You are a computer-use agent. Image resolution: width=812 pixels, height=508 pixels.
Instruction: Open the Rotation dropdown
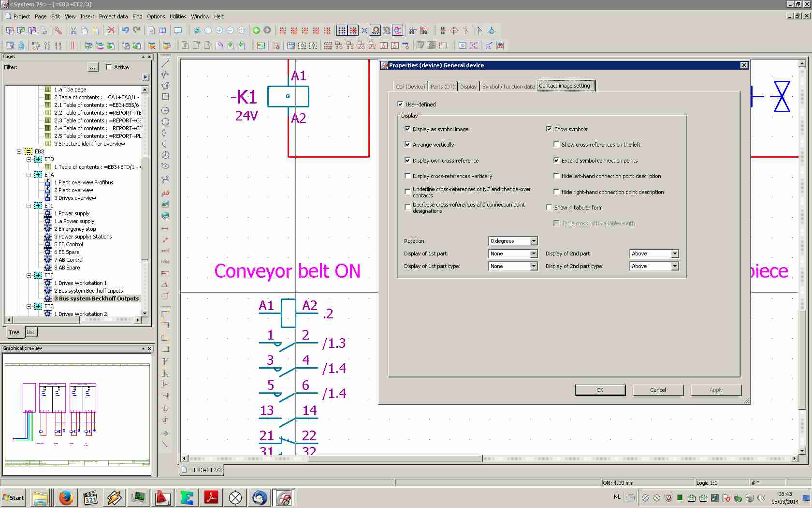tap(534, 241)
